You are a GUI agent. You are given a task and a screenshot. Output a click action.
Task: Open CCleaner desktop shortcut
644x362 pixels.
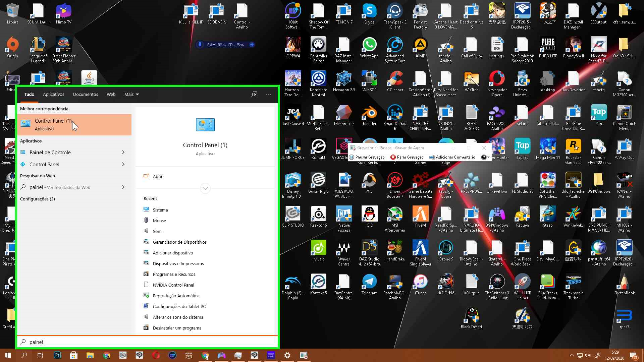click(x=395, y=82)
